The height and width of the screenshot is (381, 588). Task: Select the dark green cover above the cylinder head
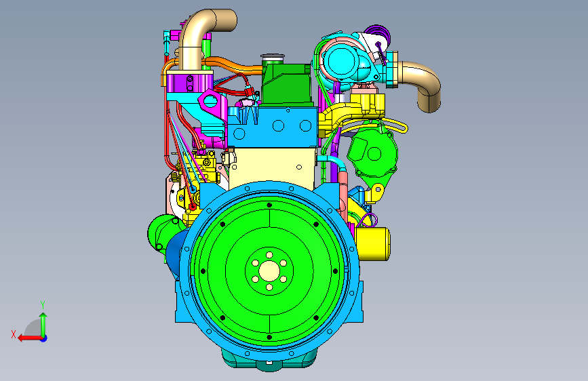tap(288, 84)
